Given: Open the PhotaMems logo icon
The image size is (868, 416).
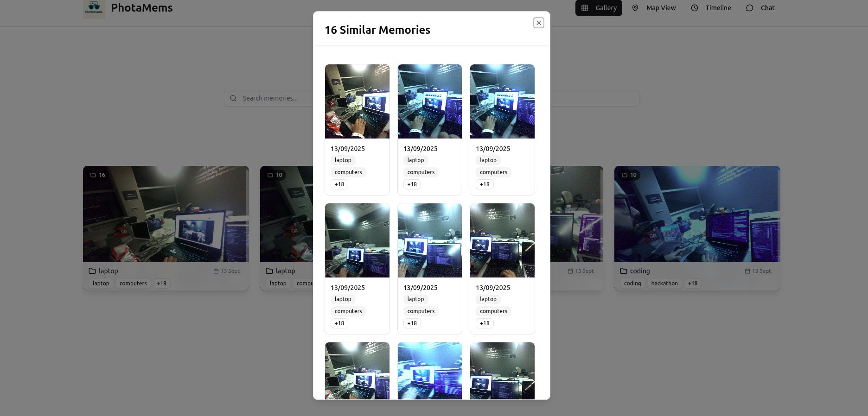Looking at the screenshot, I should coord(94,9).
